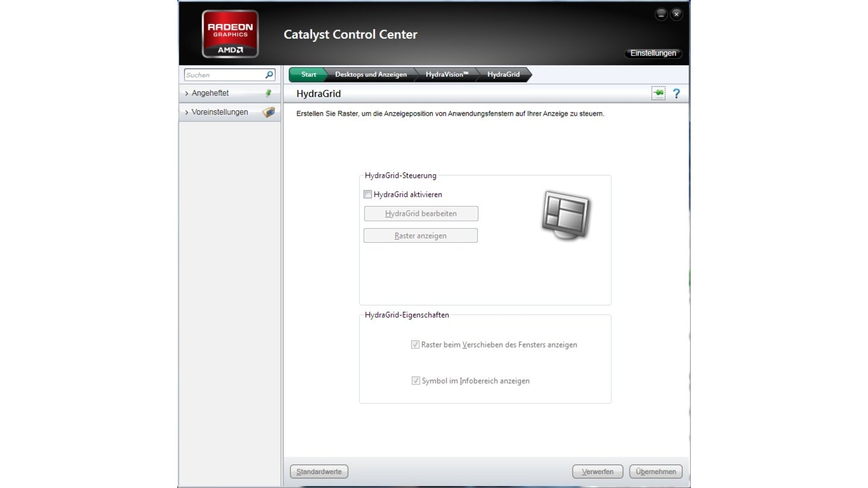The height and width of the screenshot is (488, 868).
Task: Click the HydraGrid bearbeiten button
Action: (421, 214)
